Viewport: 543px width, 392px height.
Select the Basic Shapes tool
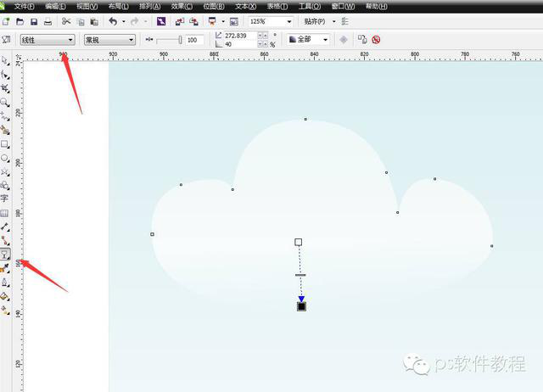pyautogui.click(x=5, y=185)
